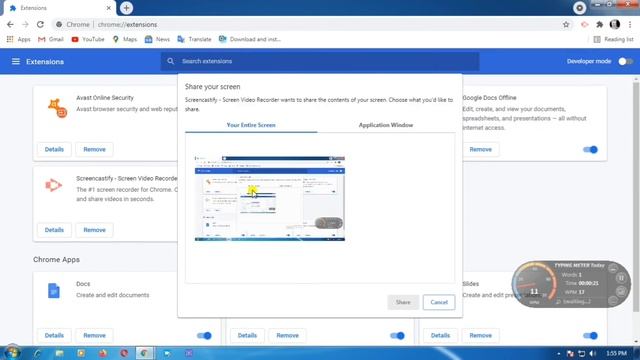
Task: Pause the typing meter widget
Action: click(x=621, y=278)
